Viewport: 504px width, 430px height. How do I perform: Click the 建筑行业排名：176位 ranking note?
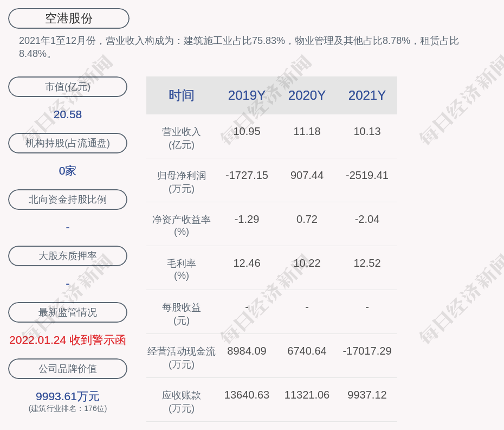tap(68, 409)
